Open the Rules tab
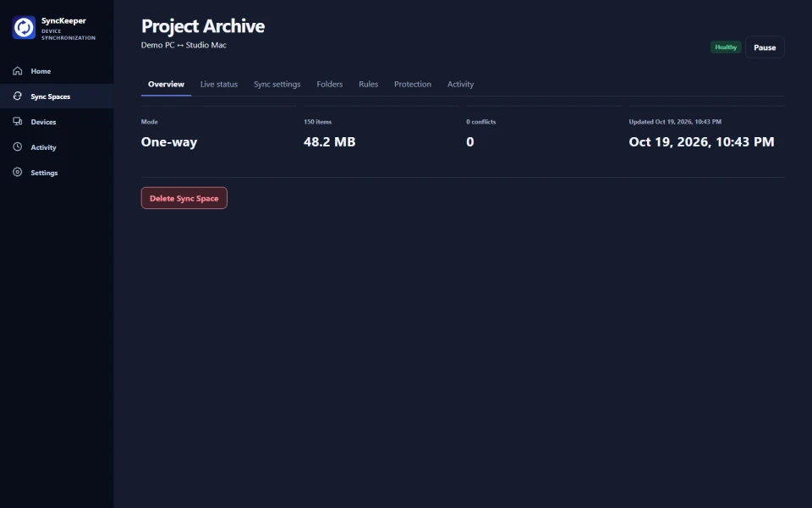812x508 pixels. tap(368, 84)
